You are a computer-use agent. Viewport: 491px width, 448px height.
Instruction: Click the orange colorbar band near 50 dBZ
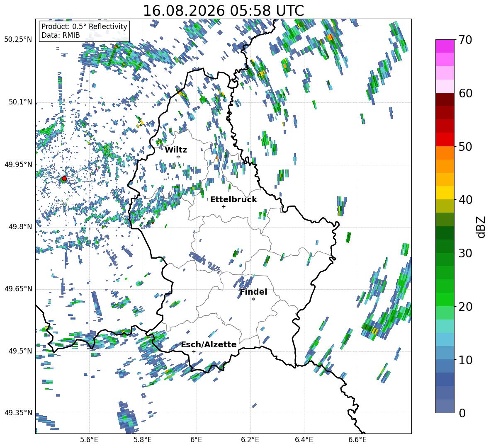pos(445,153)
